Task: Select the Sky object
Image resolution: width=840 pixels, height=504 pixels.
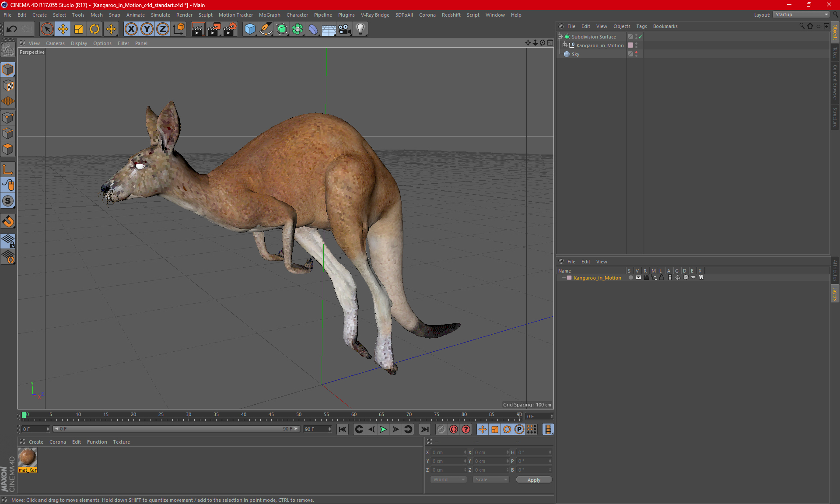Action: (575, 54)
